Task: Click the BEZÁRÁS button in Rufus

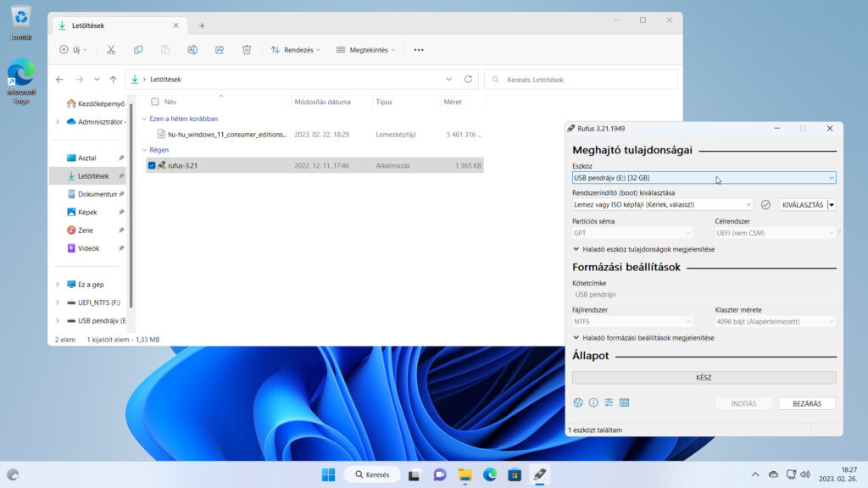Action: click(807, 403)
